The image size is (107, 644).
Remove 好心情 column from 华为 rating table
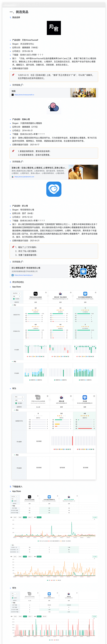pos(95,396)
